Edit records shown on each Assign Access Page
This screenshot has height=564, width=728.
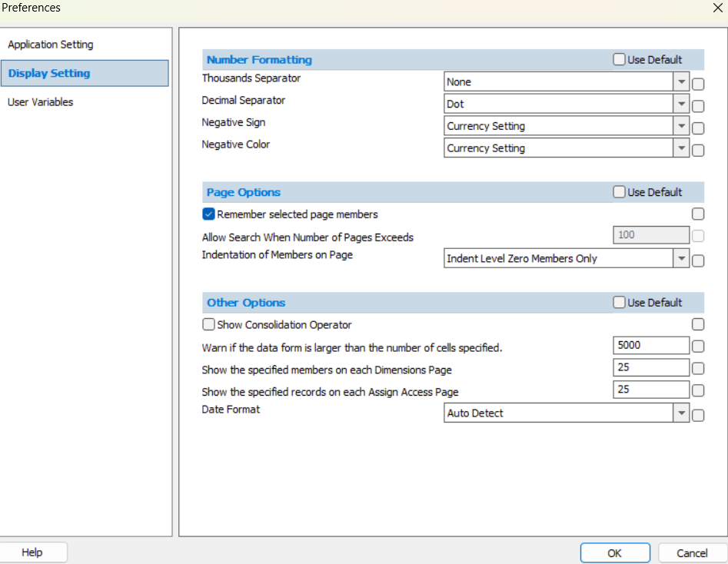(x=651, y=390)
